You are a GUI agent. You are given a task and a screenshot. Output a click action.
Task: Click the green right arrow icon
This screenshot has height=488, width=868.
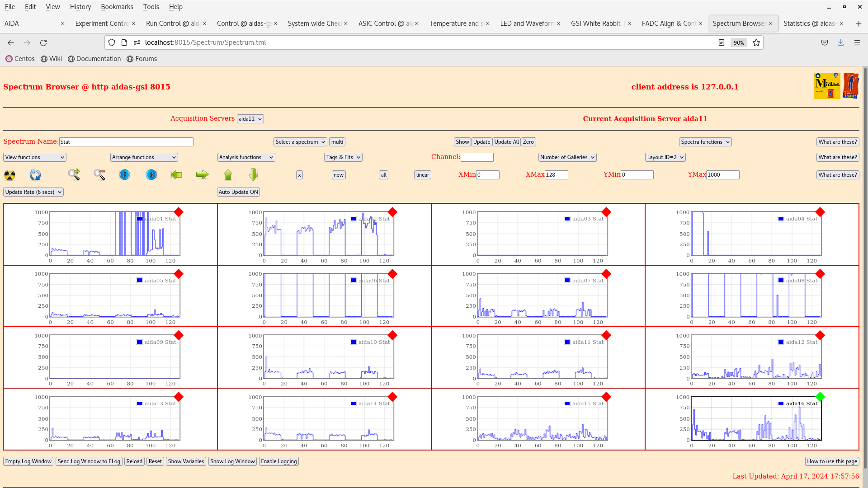click(202, 174)
